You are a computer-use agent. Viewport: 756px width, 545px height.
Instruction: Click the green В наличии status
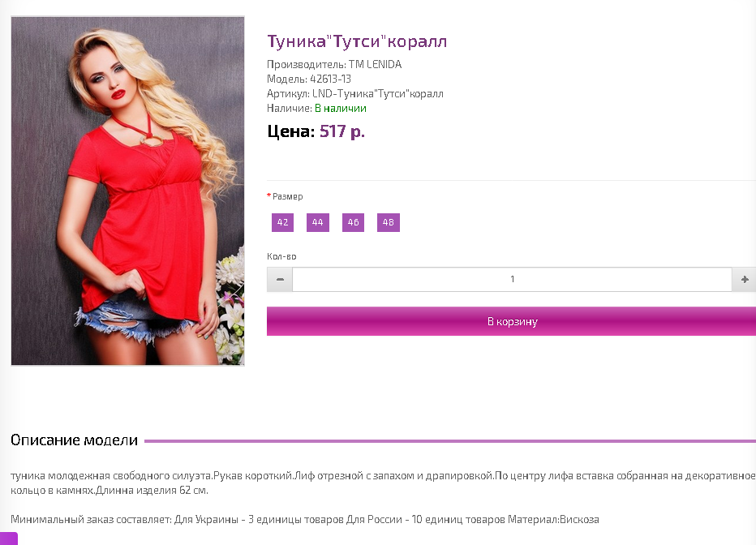341,109
